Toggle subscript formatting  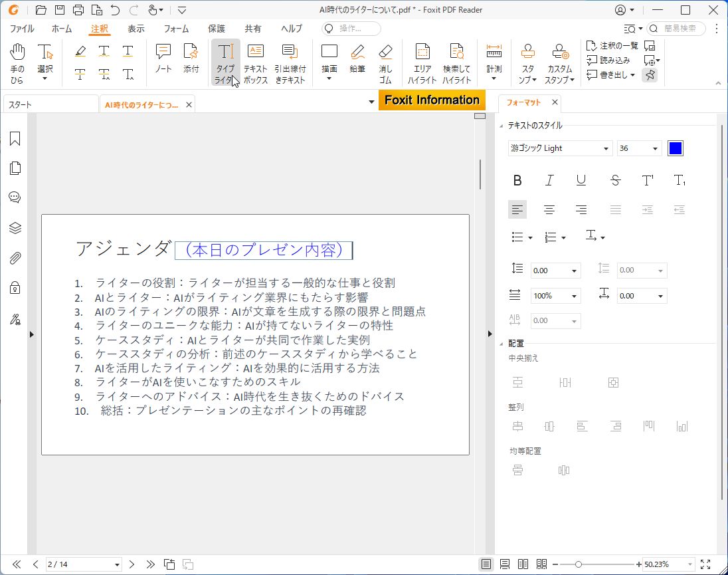(x=680, y=180)
